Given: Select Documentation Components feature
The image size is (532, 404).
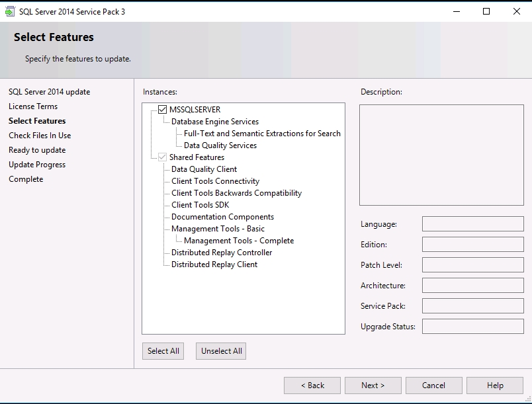Looking at the screenshot, I should pos(222,217).
